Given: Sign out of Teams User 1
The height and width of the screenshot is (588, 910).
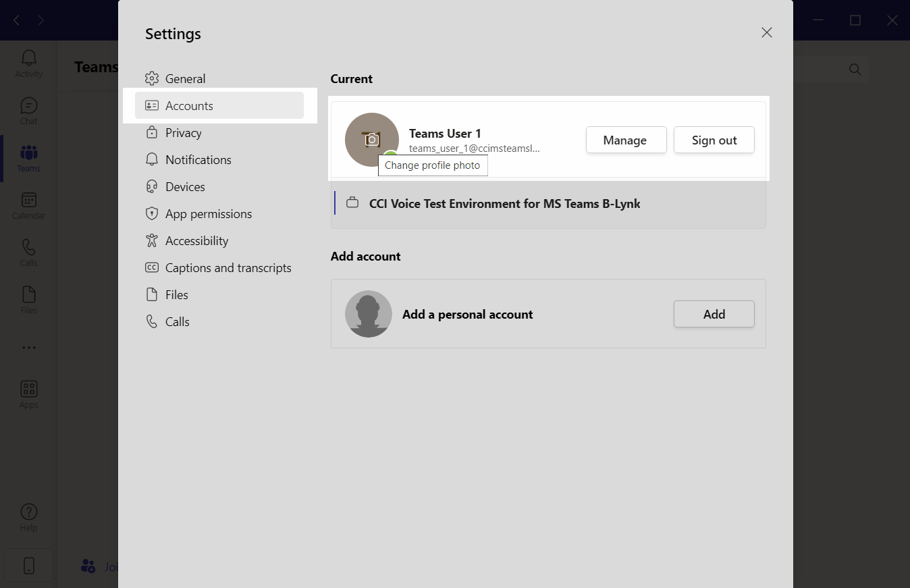Looking at the screenshot, I should [714, 140].
